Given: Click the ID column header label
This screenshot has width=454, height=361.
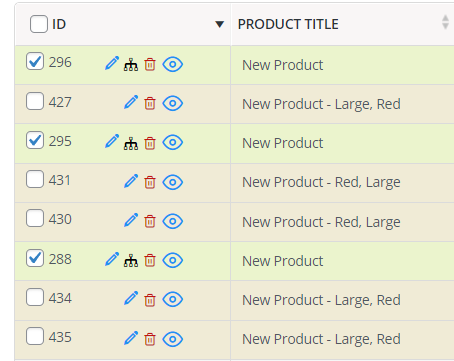Looking at the screenshot, I should [59, 24].
